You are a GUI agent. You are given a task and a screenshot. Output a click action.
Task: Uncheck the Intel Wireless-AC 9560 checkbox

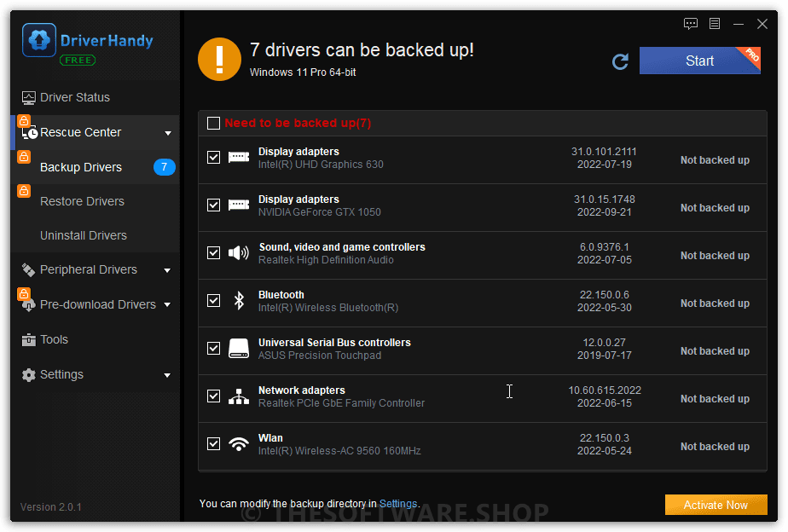[213, 443]
